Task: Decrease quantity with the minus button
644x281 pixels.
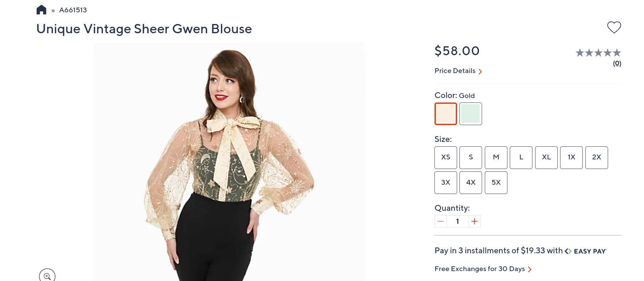Action: [x=441, y=221]
